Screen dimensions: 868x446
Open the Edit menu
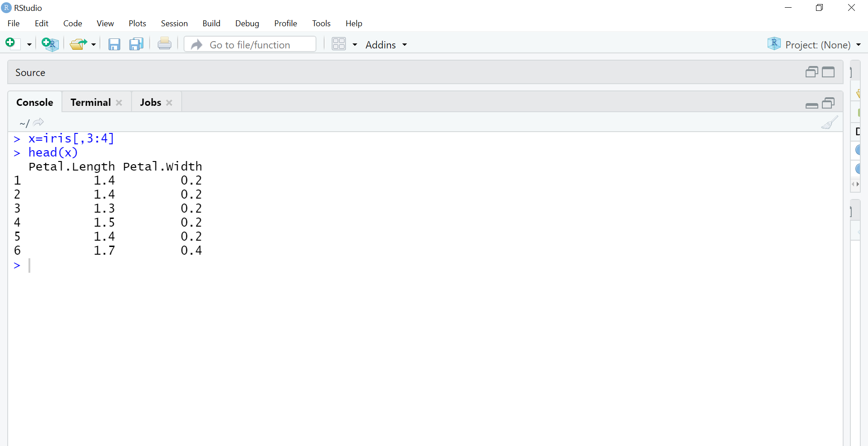tap(42, 24)
